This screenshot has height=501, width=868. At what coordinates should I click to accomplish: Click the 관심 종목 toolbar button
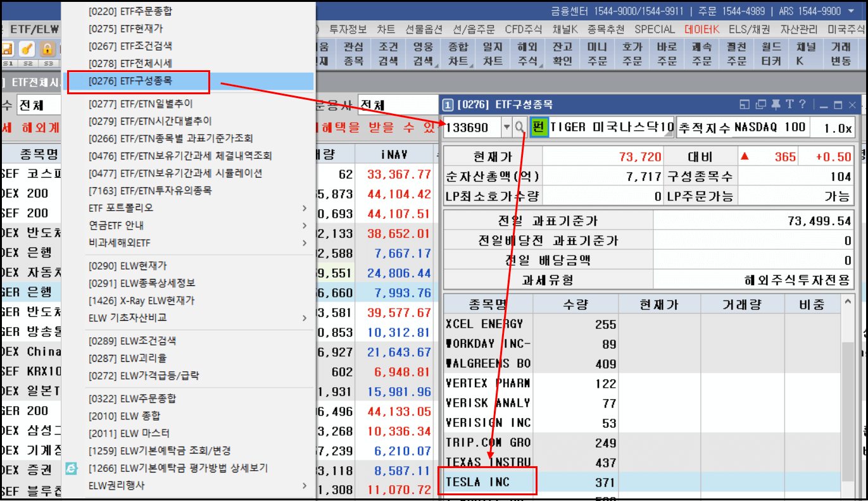pos(354,54)
